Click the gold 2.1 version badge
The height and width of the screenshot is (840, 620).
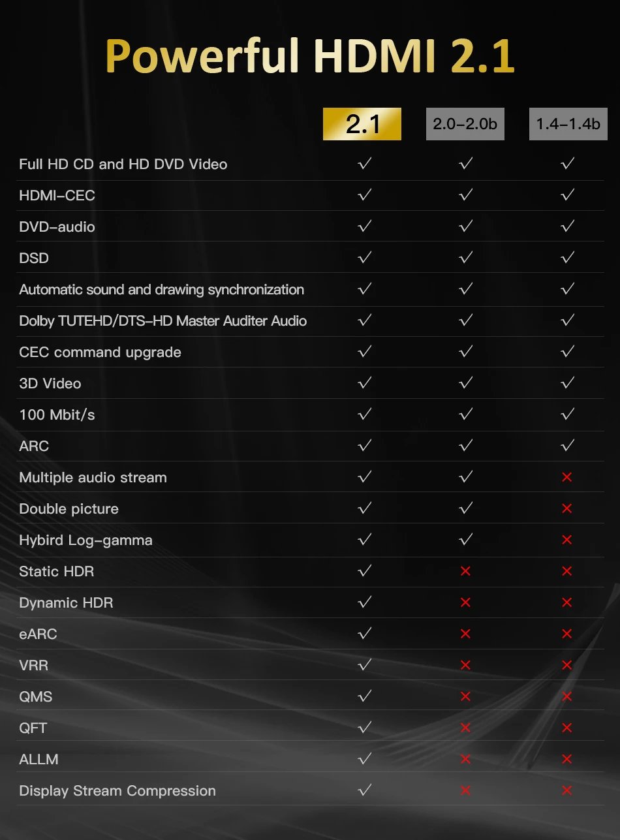point(362,124)
